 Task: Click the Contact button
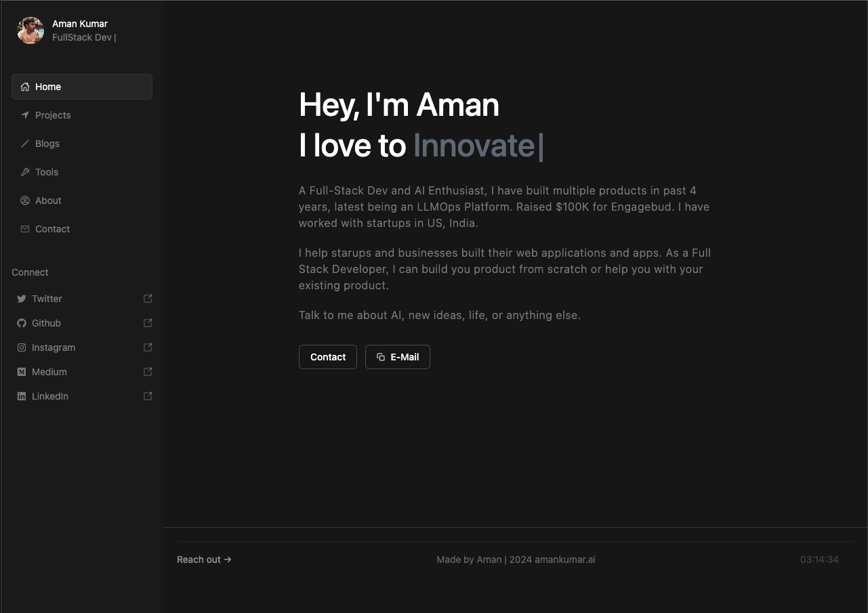[327, 356]
